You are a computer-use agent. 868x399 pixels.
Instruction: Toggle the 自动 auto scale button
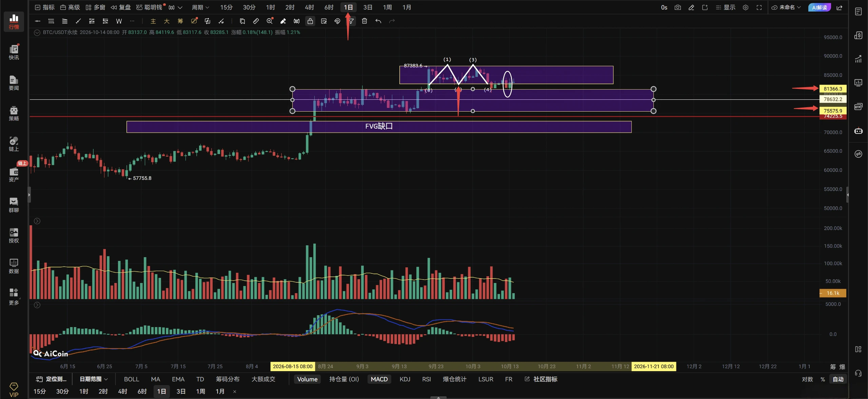(838, 379)
